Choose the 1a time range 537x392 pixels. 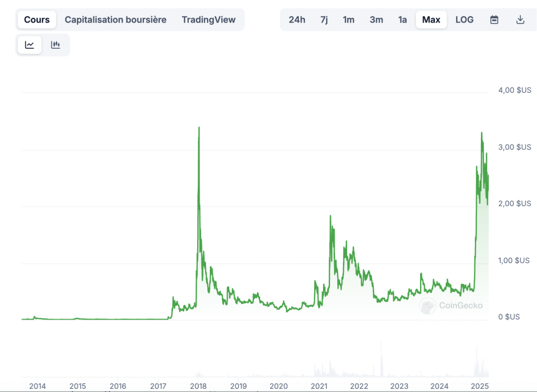(402, 19)
